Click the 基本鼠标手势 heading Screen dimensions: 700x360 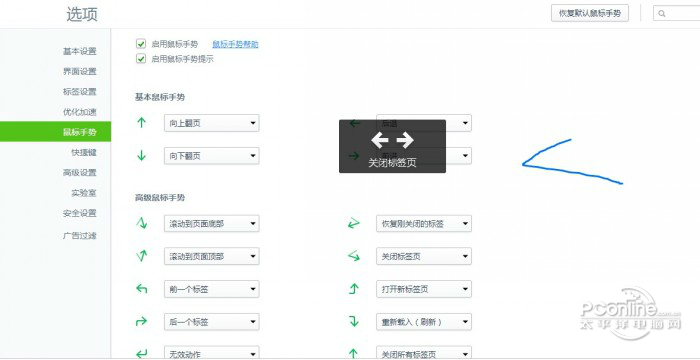click(x=160, y=96)
